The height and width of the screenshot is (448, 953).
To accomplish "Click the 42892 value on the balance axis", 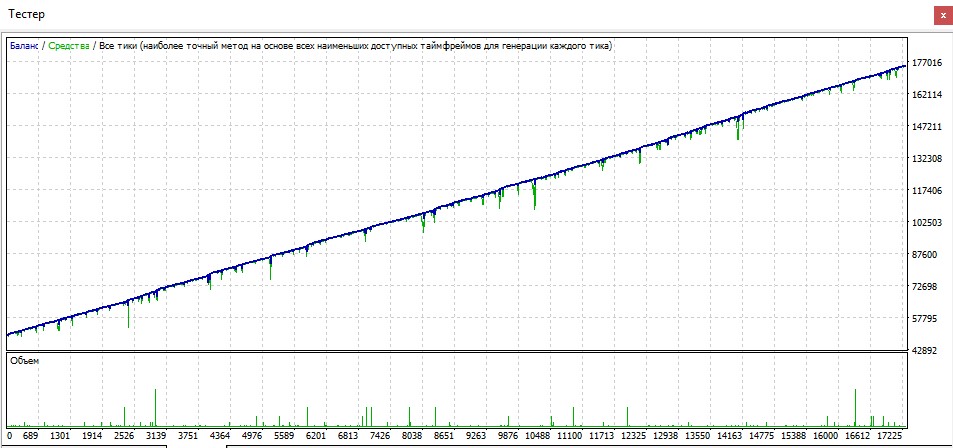I will (925, 351).
